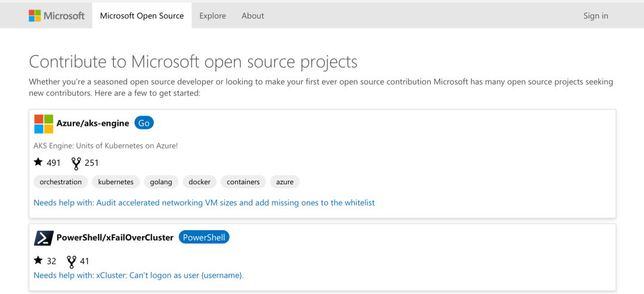Click the PowerShell repository icon
The image size is (644, 294).
point(44,237)
